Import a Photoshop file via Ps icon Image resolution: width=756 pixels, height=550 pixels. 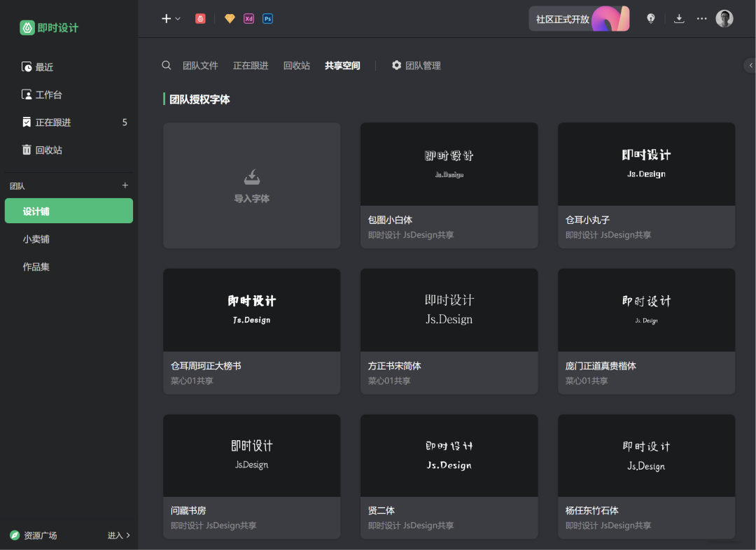pos(267,19)
